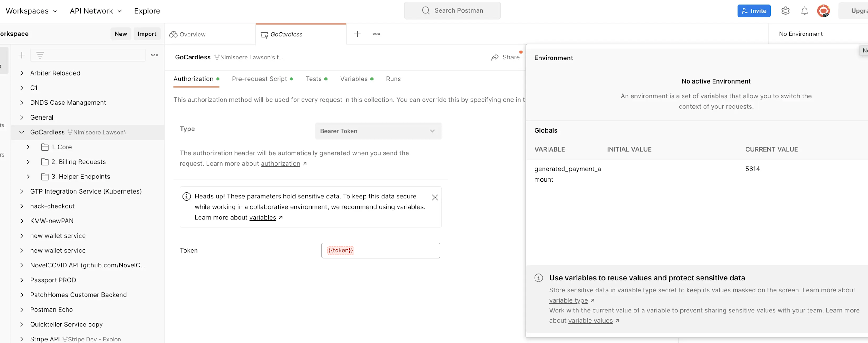
Task: Click the blue Invite button
Action: pos(754,11)
